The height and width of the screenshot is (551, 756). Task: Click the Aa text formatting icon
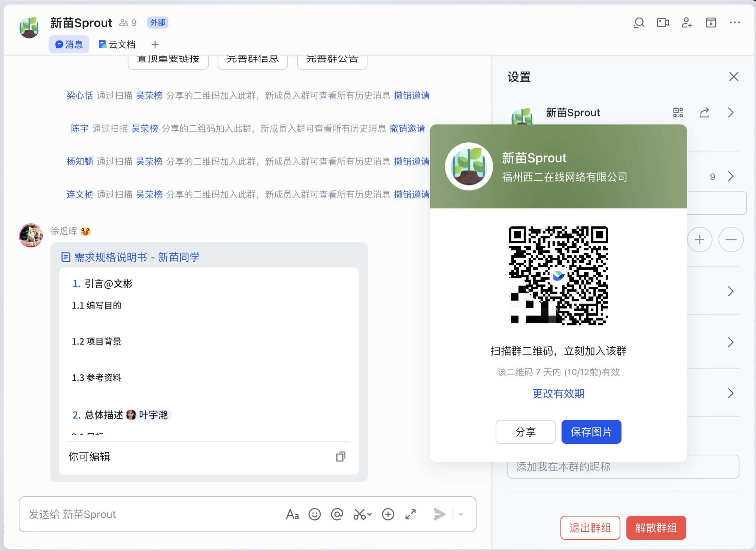[292, 514]
